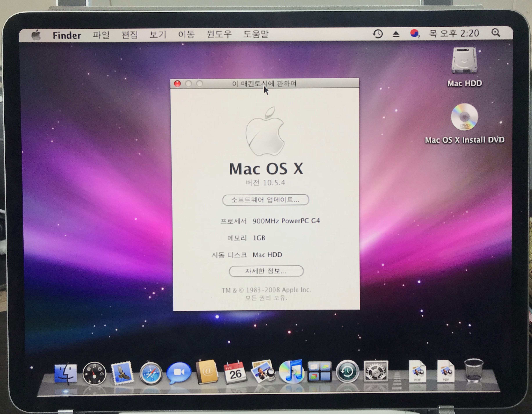The width and height of the screenshot is (532, 414).
Task: Open the Mail stamp icon
Action: [x=122, y=373]
